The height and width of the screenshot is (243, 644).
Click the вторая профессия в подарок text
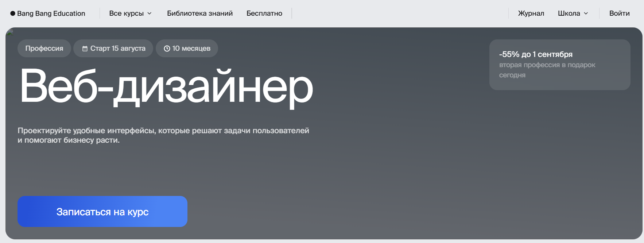(x=547, y=65)
